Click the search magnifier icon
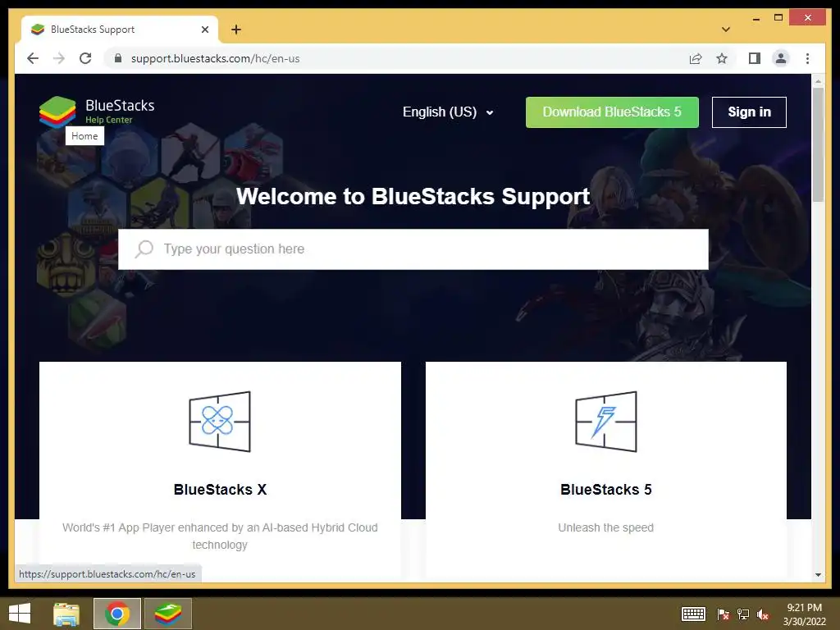 (144, 249)
